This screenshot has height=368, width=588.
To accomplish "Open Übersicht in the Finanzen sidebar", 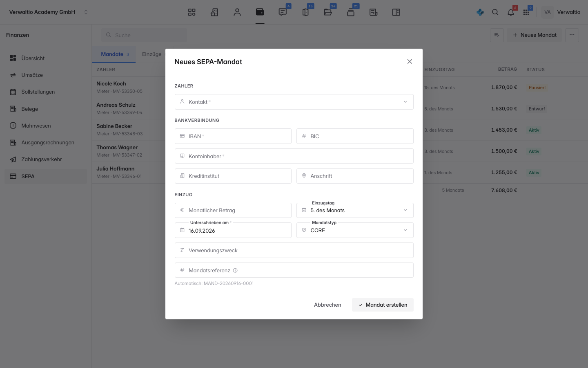I will [46, 58].
